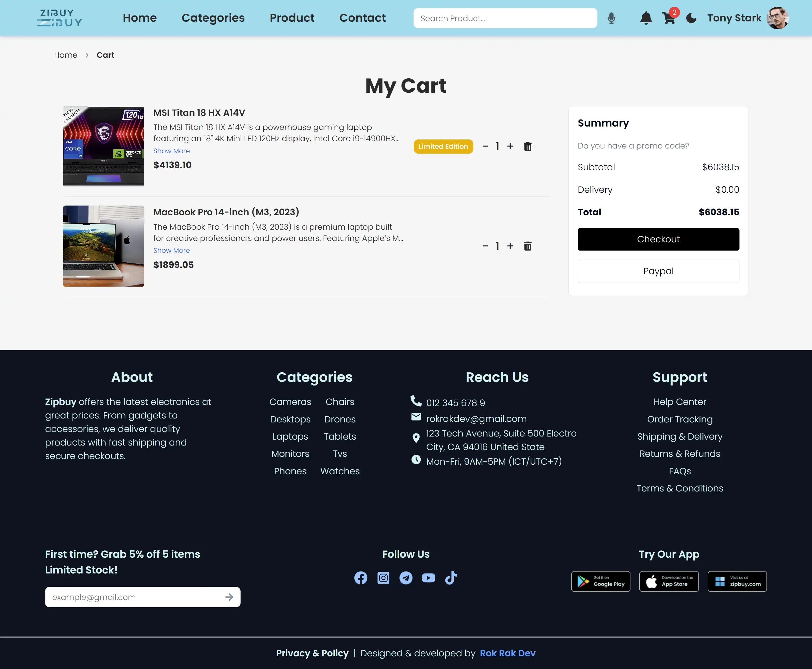812x669 pixels.
Task: Decrease MSI Titan quantity with minus
Action: click(x=486, y=147)
